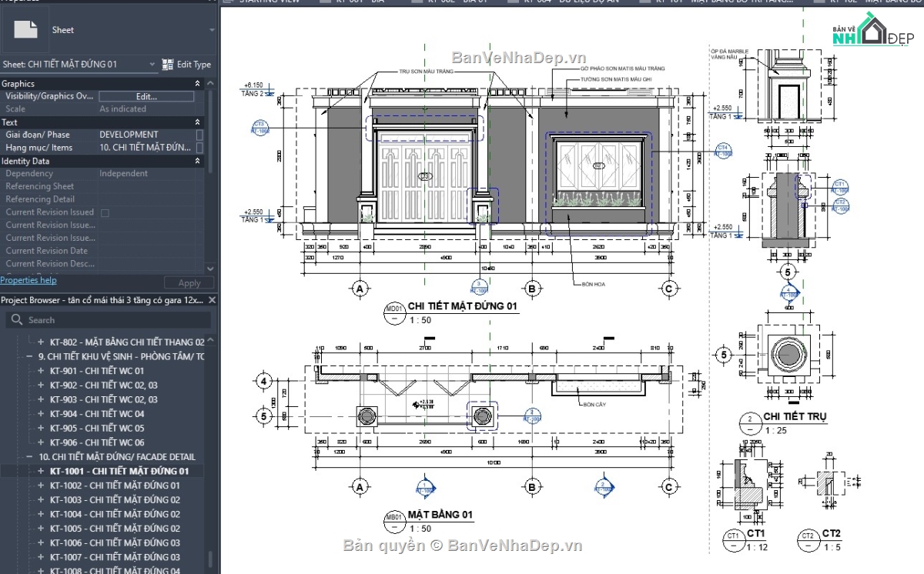
Task: Toggle the Current Revision Issued checkbox
Action: pyautogui.click(x=105, y=212)
